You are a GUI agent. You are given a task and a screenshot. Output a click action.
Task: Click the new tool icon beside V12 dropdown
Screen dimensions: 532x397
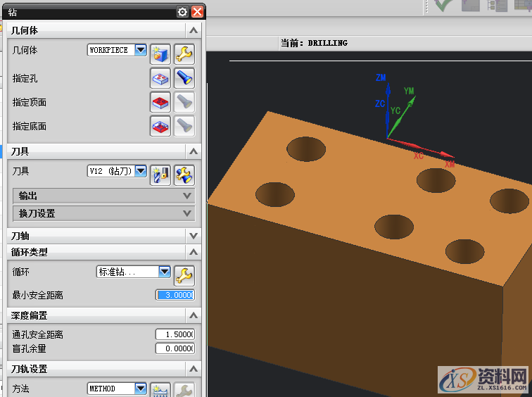click(161, 174)
